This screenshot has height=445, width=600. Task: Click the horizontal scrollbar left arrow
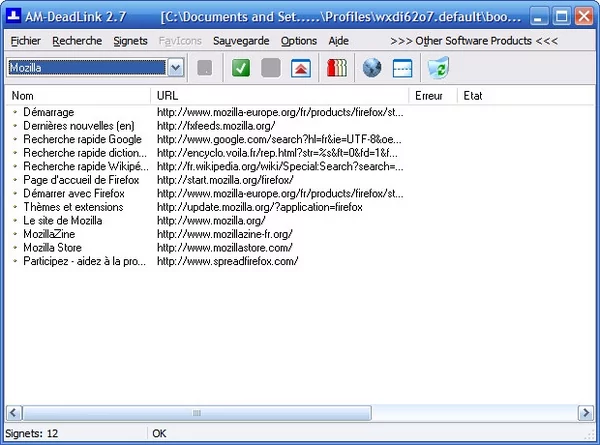pyautogui.click(x=13, y=413)
